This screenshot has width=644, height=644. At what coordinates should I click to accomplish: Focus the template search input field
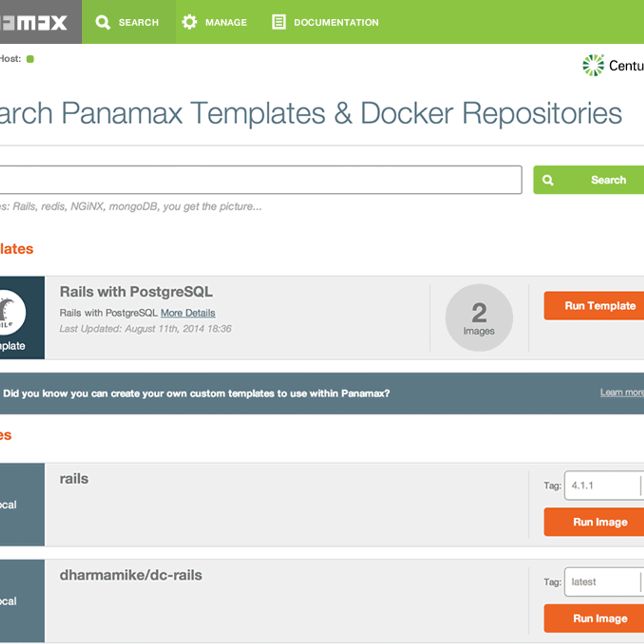[261, 180]
